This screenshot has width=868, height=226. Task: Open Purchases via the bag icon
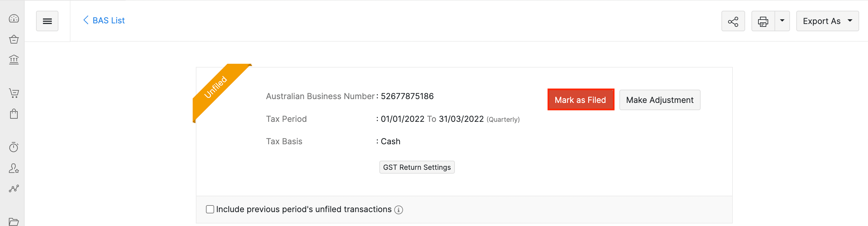tap(14, 114)
